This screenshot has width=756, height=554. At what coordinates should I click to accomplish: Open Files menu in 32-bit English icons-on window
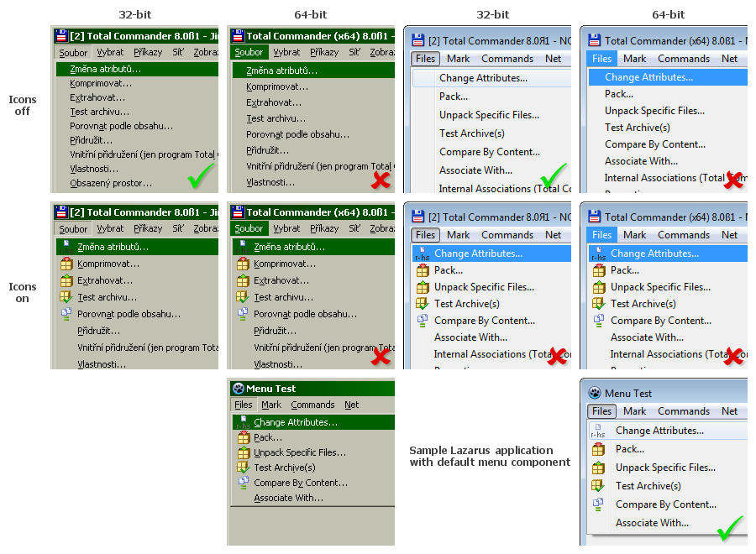point(425,235)
